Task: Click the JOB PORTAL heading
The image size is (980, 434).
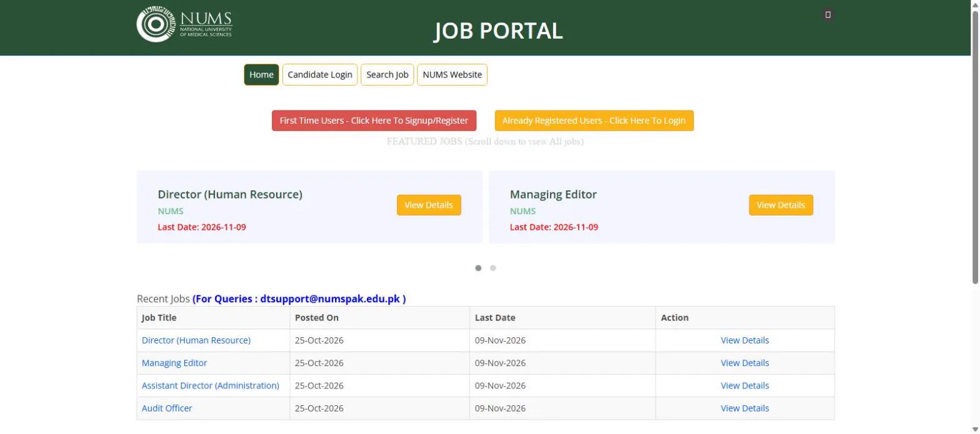Action: pos(499,31)
